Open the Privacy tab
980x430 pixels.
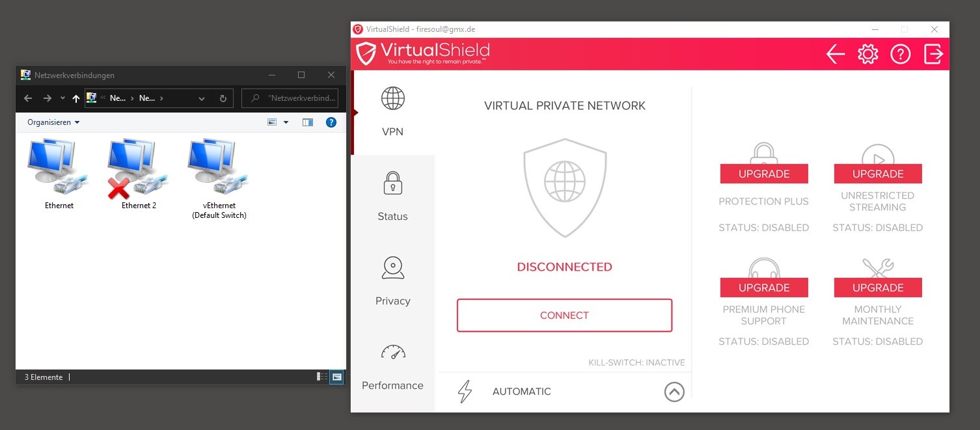[392, 282]
